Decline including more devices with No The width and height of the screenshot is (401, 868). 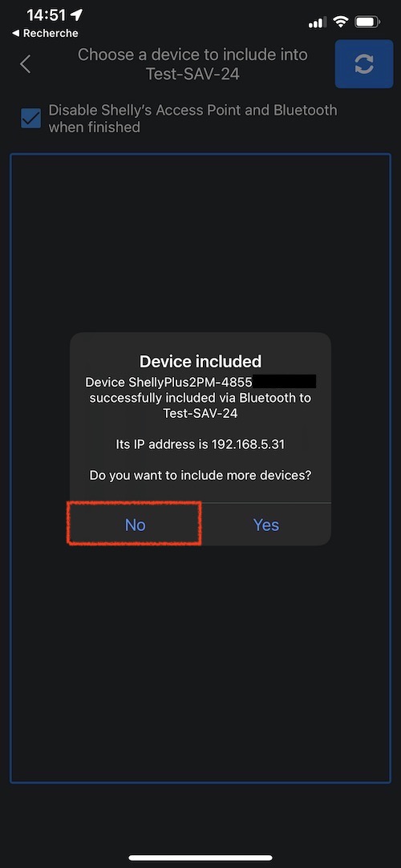135,524
